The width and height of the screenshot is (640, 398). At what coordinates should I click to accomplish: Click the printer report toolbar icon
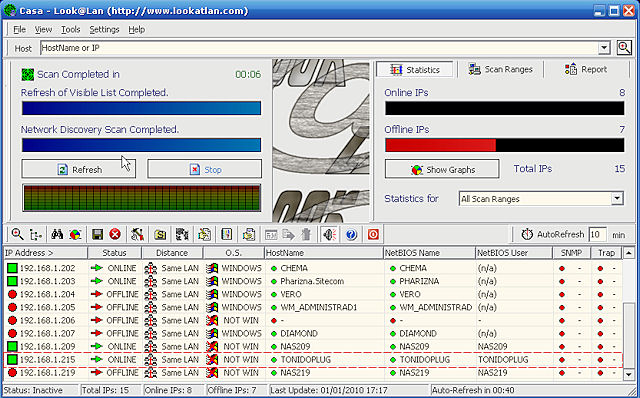pos(249,234)
